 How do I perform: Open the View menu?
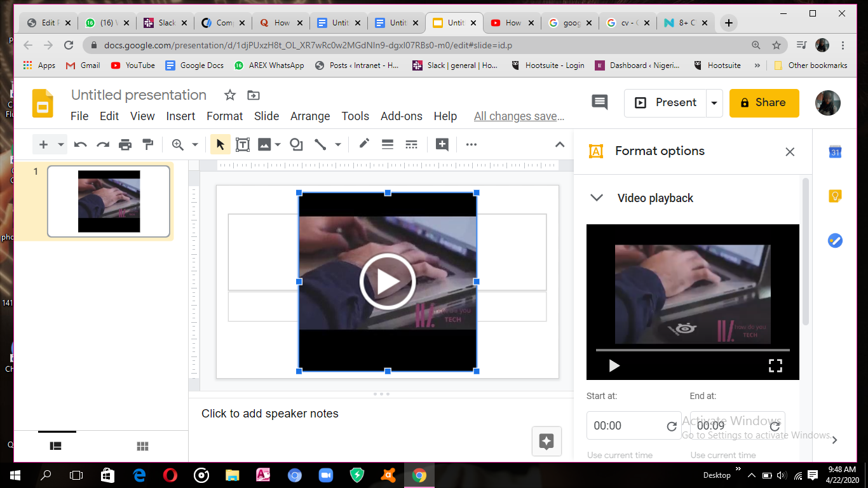tap(142, 116)
